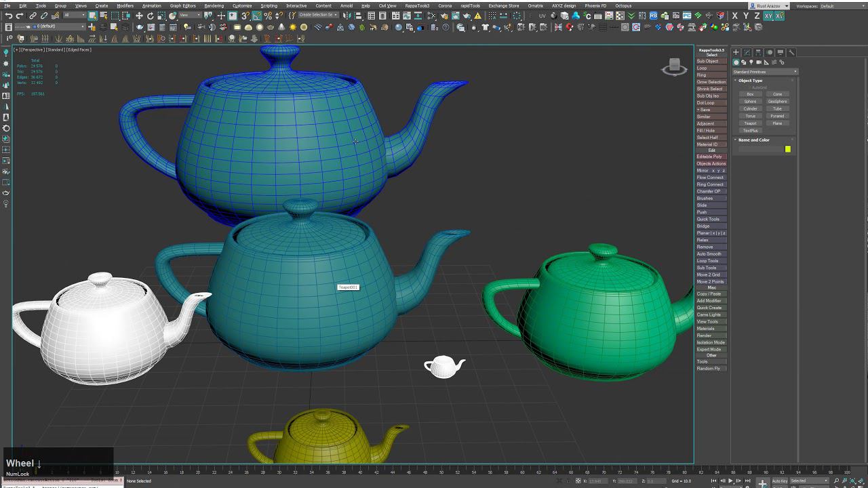The image size is (868, 488).
Task: Select the Shapes category icon
Action: coord(744,62)
